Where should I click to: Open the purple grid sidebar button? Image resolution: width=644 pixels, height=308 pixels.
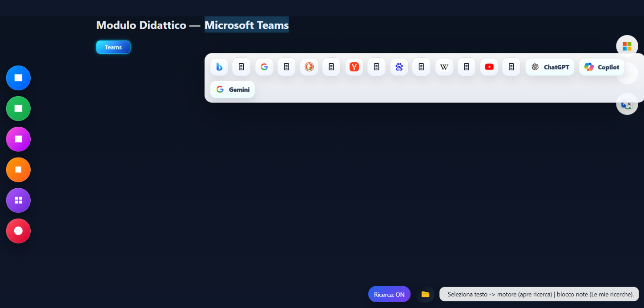pos(18,200)
